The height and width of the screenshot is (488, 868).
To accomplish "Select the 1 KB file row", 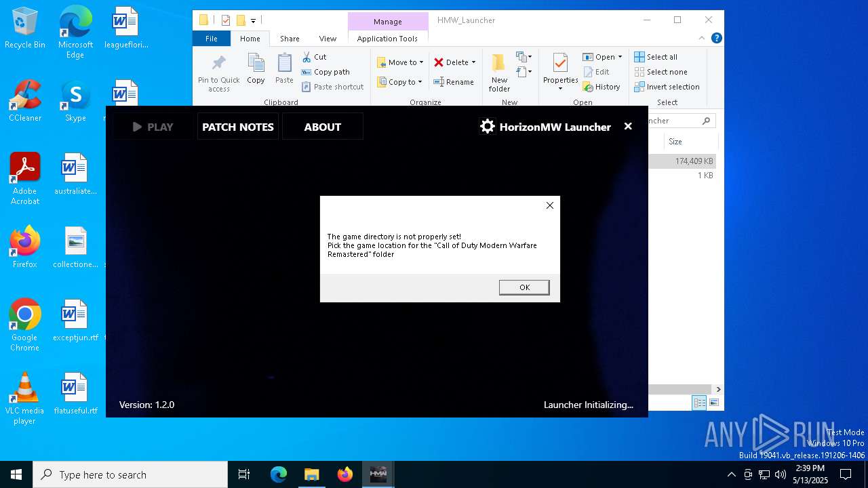I will tap(682, 176).
